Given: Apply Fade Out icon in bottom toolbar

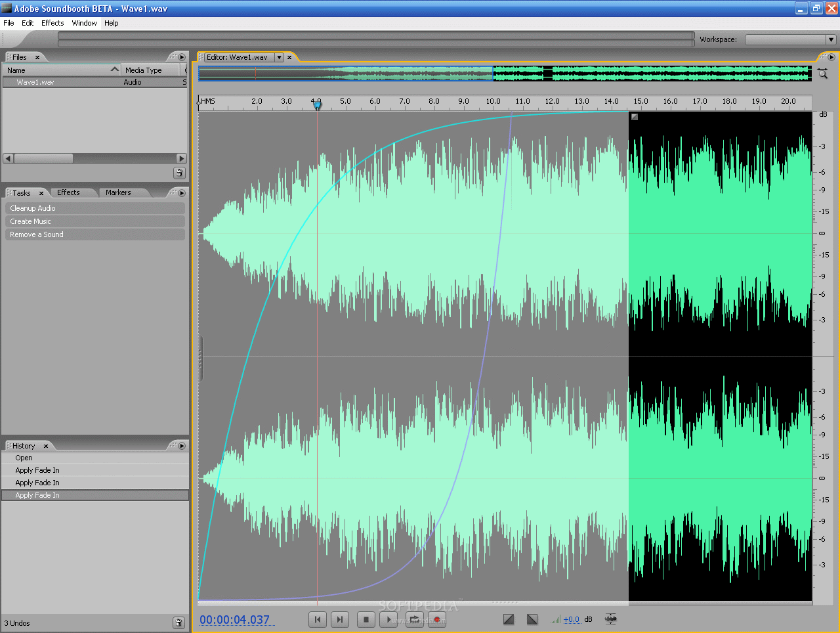Looking at the screenshot, I should pos(532,619).
